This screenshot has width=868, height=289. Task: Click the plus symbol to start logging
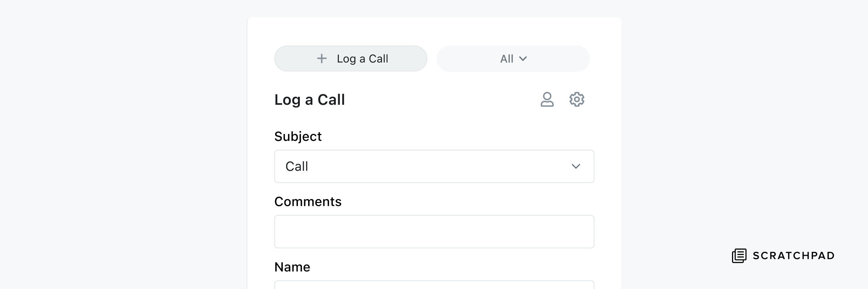[322, 58]
